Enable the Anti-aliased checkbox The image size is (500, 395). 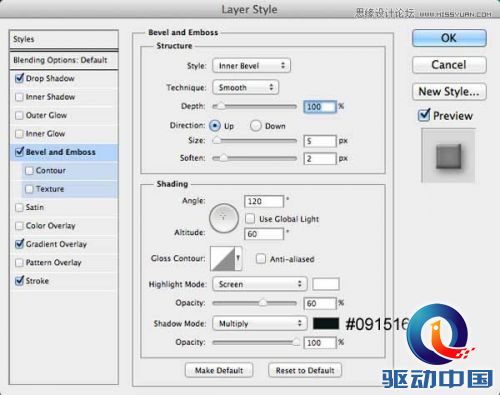[261, 259]
